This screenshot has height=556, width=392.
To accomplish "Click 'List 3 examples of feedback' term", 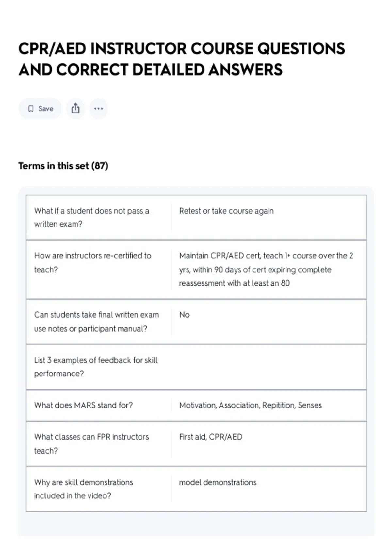I will [96, 367].
